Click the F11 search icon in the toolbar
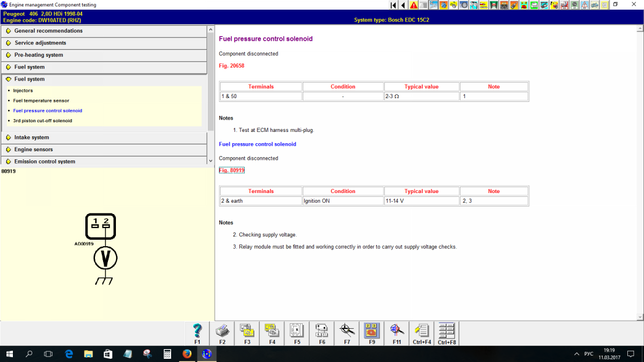This screenshot has height=362, width=644. [396, 333]
